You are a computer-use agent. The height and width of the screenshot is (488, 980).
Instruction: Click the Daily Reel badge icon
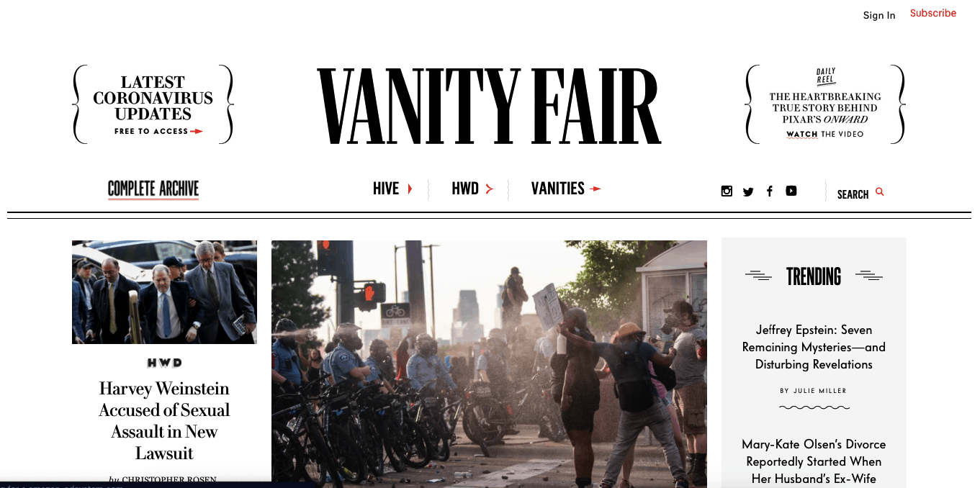(825, 76)
